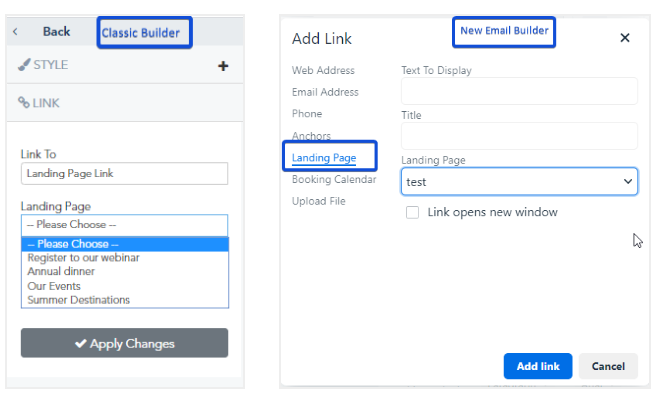This screenshot has height=403, width=662.
Task: Click the Back chevron arrow icon
Action: point(16,32)
